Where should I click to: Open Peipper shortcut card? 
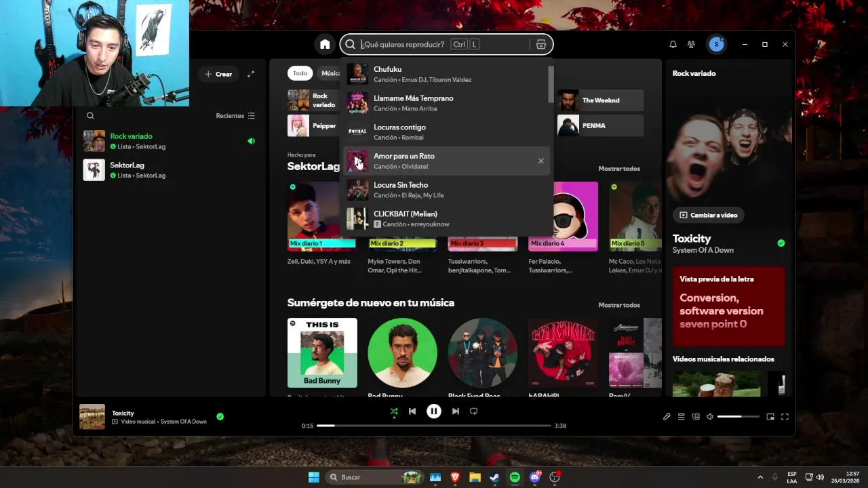pos(313,125)
